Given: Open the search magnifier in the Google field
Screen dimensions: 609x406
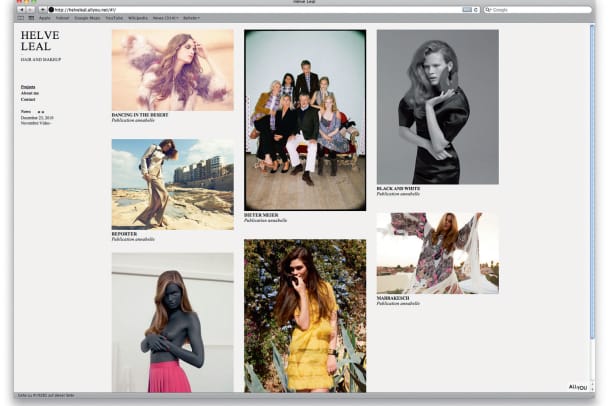Looking at the screenshot, I should [488, 10].
